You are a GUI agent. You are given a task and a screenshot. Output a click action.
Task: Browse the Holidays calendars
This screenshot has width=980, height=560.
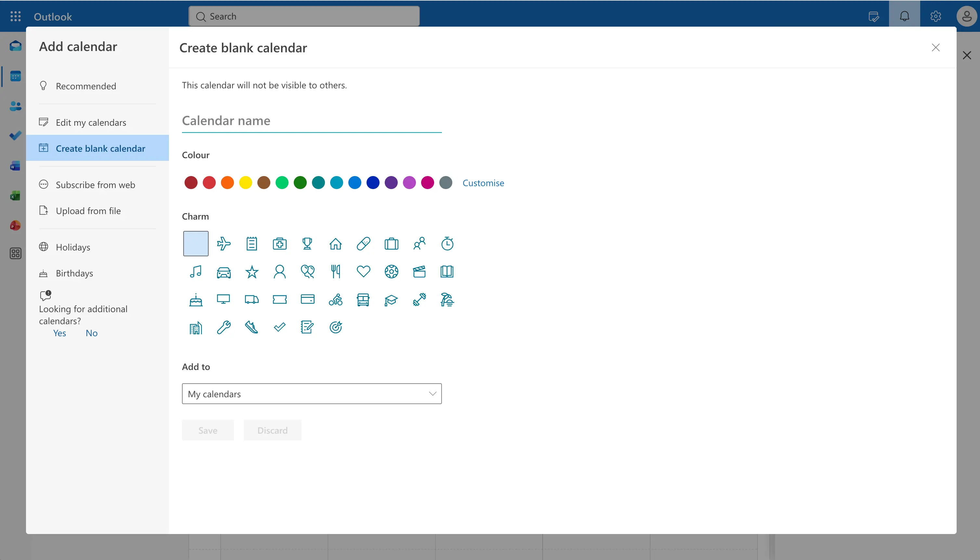point(97,247)
